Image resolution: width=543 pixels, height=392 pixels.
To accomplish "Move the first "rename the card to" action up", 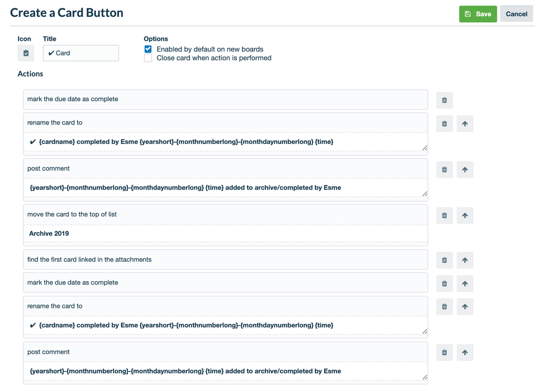I will click(x=465, y=123).
